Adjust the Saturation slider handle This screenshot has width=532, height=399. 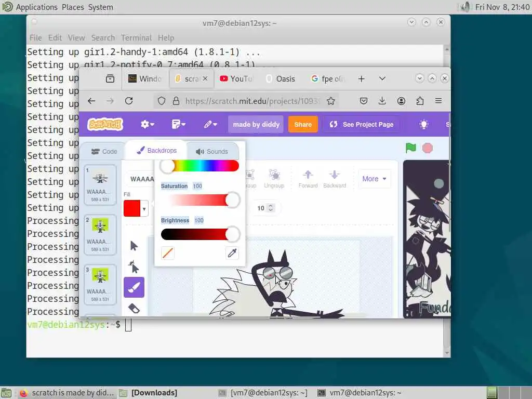[x=233, y=200]
